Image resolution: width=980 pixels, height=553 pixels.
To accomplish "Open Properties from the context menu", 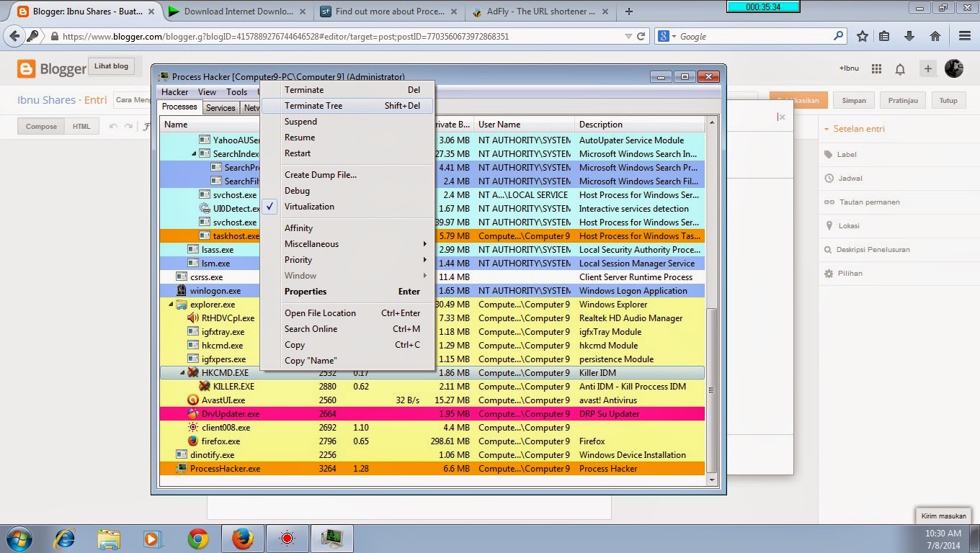I will click(x=347, y=292).
